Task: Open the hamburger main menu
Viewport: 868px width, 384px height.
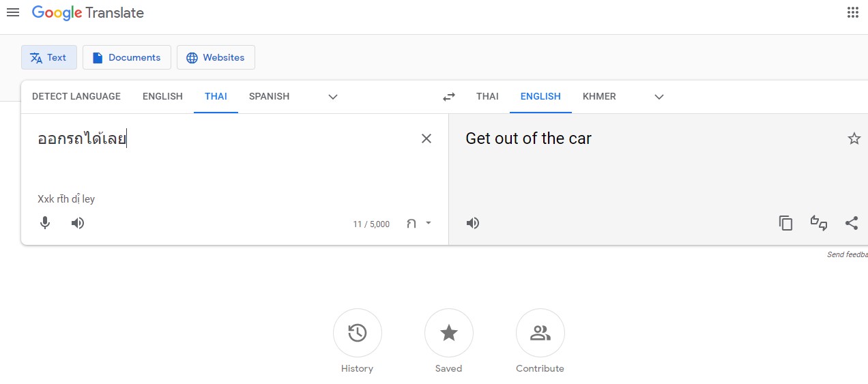Action: [x=12, y=12]
